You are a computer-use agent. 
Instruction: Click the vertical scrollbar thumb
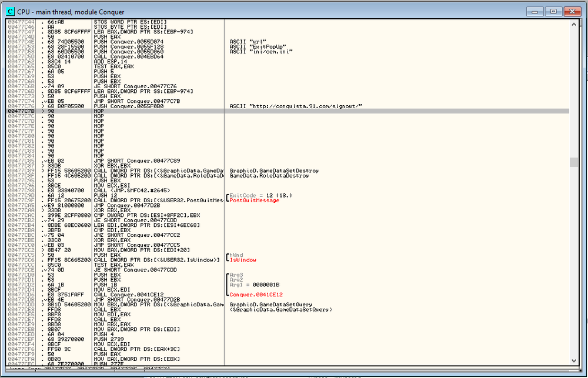(573, 162)
